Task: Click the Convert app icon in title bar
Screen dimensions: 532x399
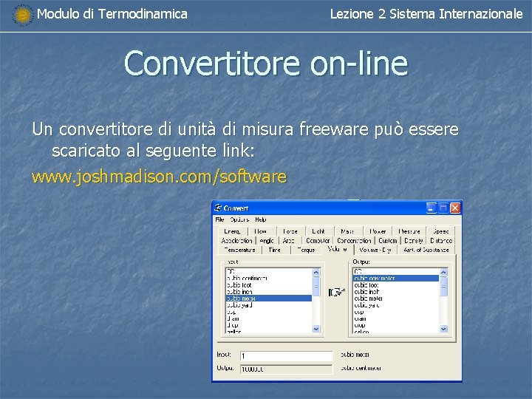Action: [x=218, y=208]
